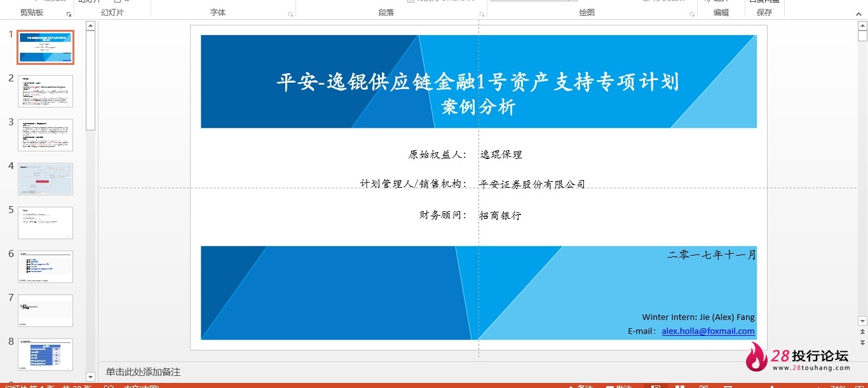Image resolution: width=868 pixels, height=388 pixels.
Task: Click the subtitle '案例分析'
Action: [478, 107]
